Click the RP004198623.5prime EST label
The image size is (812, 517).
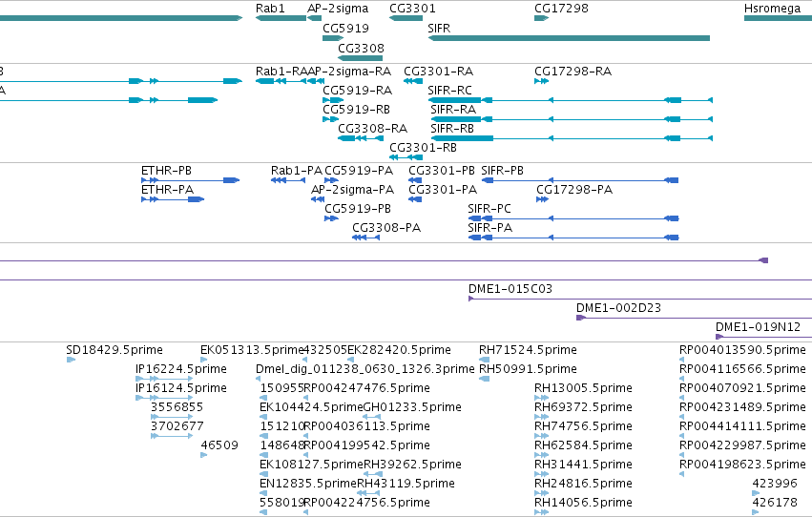[742, 465]
